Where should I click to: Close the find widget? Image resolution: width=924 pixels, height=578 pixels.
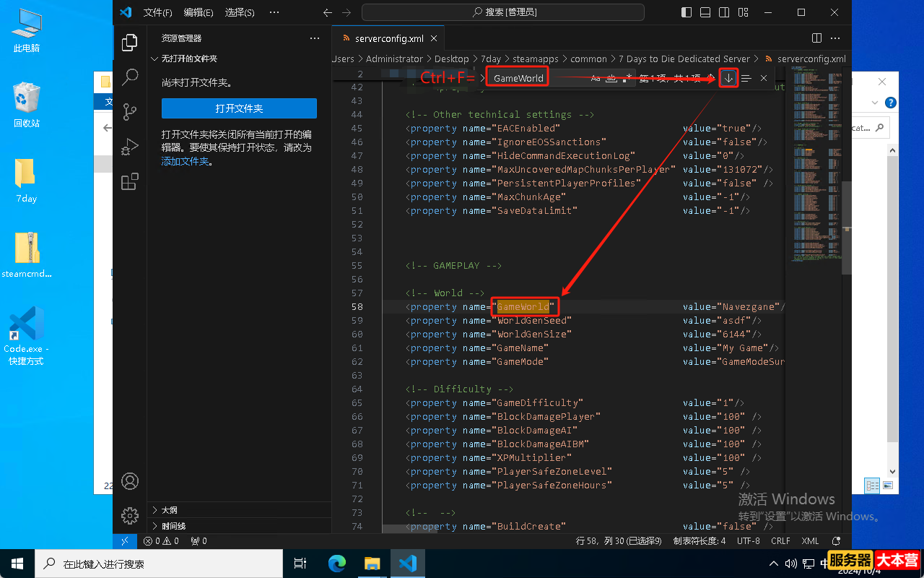(x=764, y=78)
